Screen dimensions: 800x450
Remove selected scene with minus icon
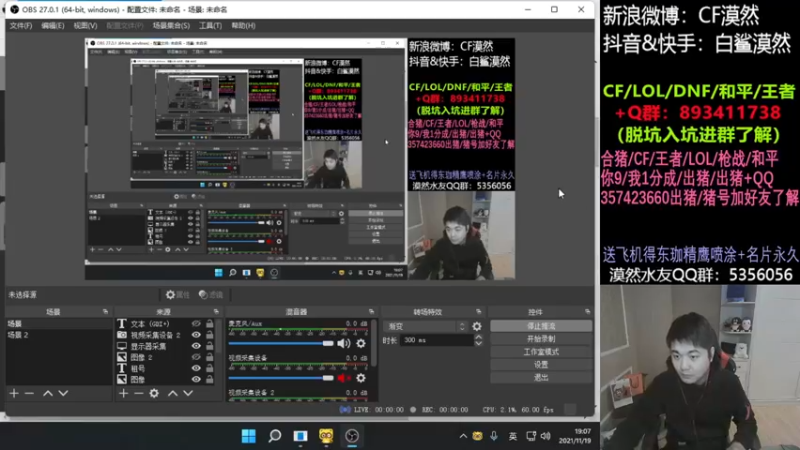(29, 393)
